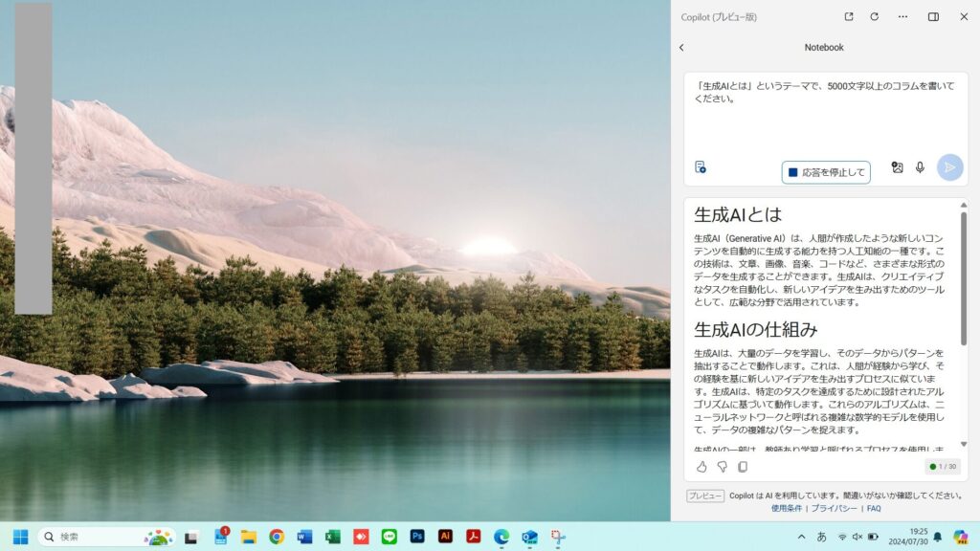Toggle the muted speaker volume icon
The height and width of the screenshot is (551, 980).
tap(857, 537)
